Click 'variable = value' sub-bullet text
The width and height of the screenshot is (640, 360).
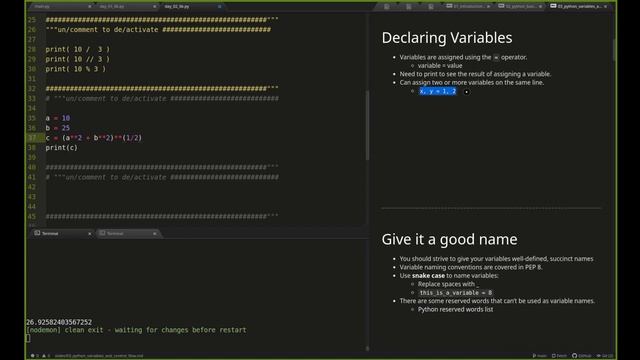[x=440, y=65]
